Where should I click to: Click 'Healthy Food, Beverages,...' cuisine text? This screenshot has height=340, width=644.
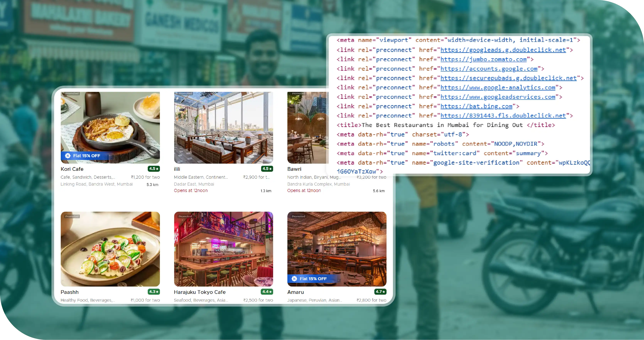(x=88, y=300)
